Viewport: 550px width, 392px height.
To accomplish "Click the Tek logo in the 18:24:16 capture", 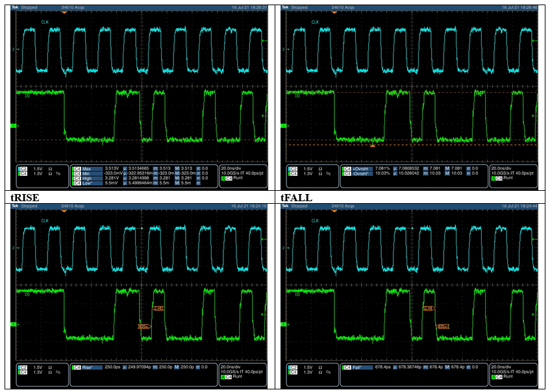I will [x=15, y=206].
